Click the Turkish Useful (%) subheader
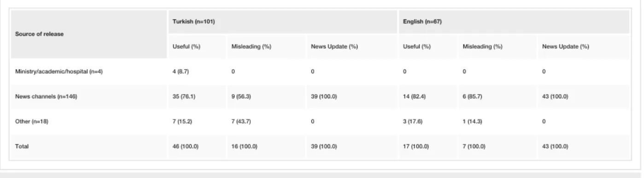 197,47
